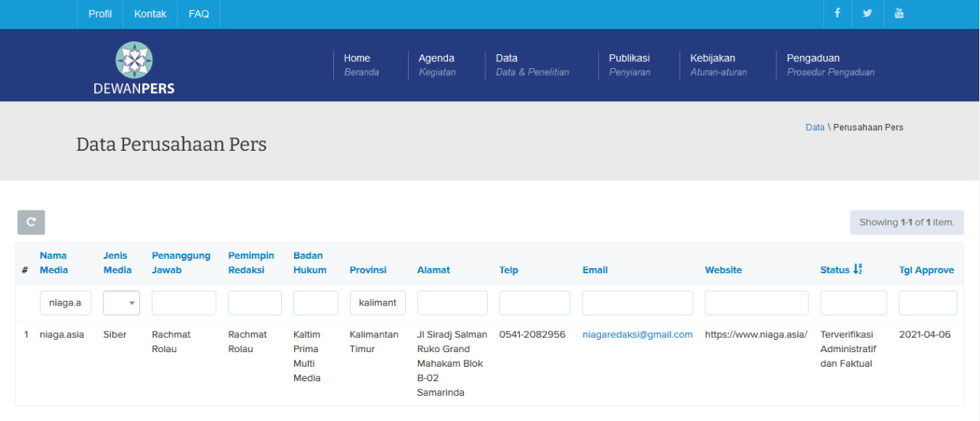
Task: Sort by Nama Media column
Action: click(x=54, y=263)
